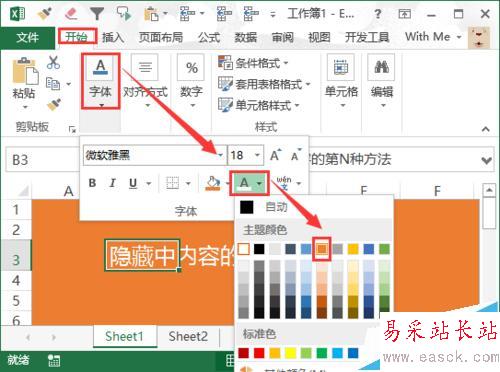This screenshot has height=372, width=500.
Task: Pick the dark red standard color swatch
Action: [243, 353]
